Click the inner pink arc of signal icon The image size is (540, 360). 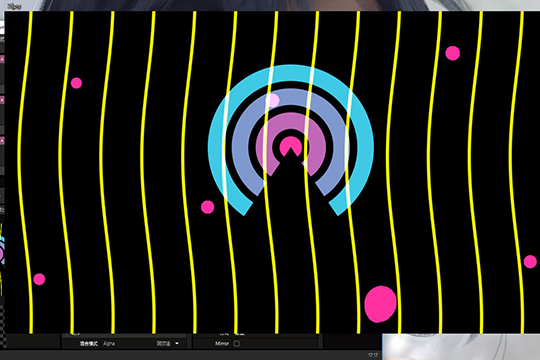[x=291, y=120]
